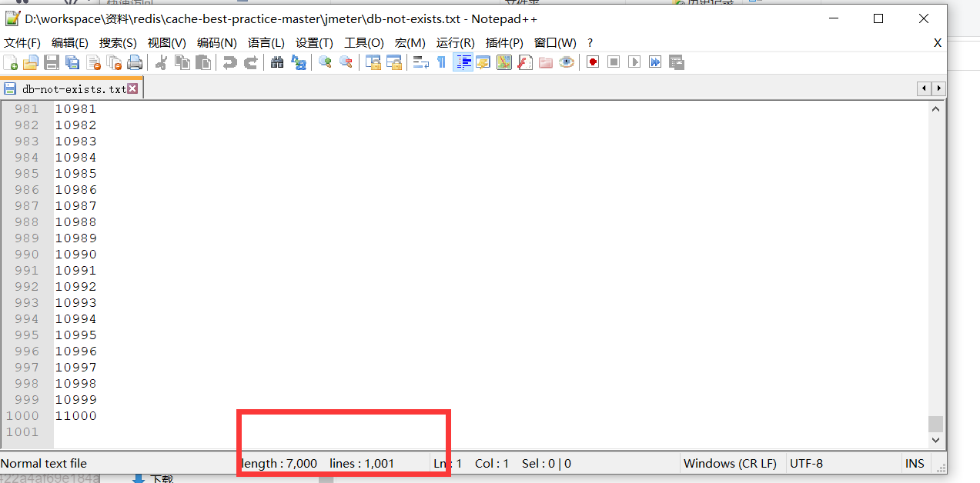Toggle monitoring with the eye icon

pos(567,62)
